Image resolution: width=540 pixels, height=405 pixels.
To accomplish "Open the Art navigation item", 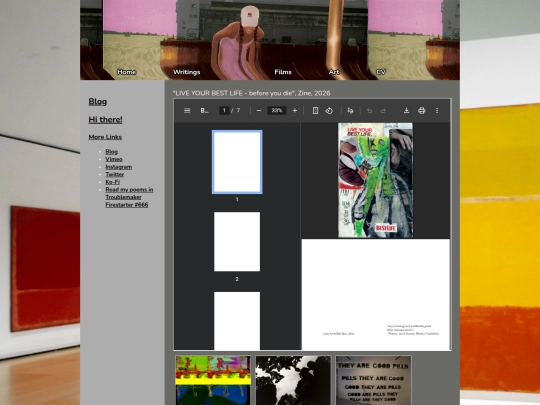I will click(334, 72).
